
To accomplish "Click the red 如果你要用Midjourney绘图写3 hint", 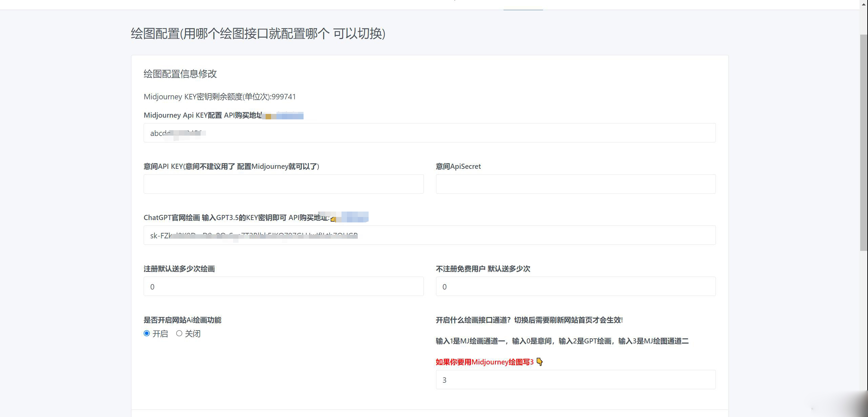I will (484, 362).
